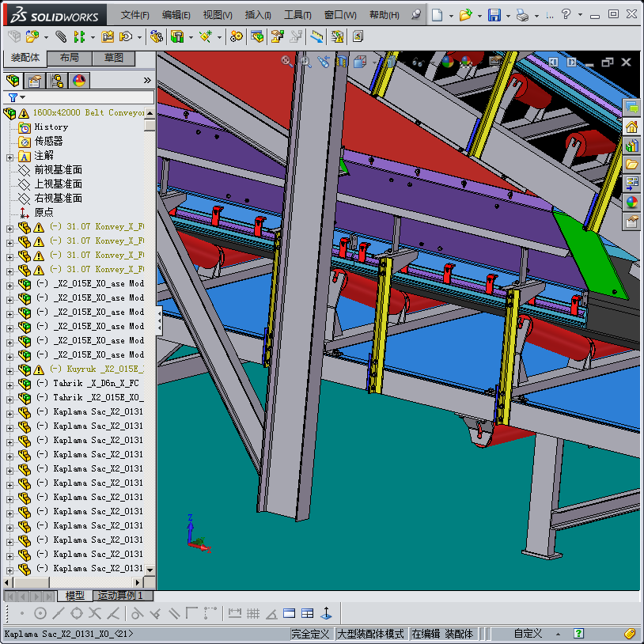Open the Design Library icon in task pane
Screen dimensions: 644x644
tap(631, 146)
